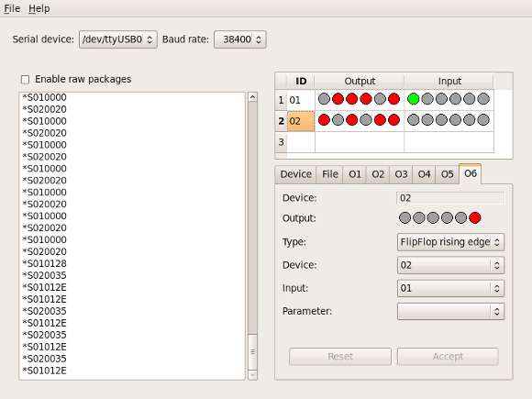Click the Accept button
Screen dimensions: 532x399
448,356
